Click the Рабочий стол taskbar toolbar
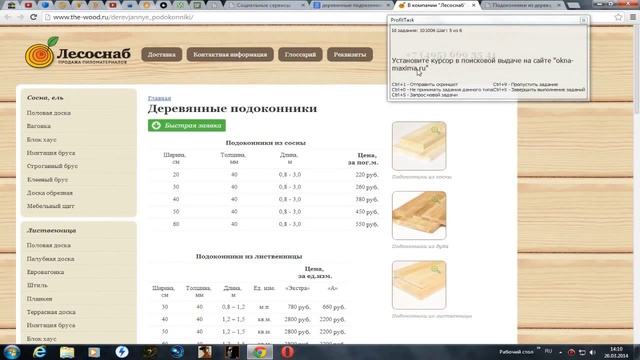The width and height of the screenshot is (640, 360). point(516,352)
